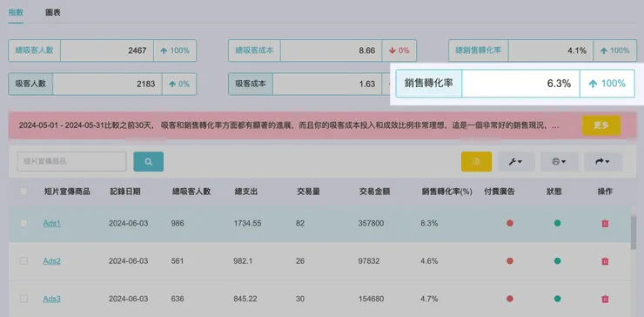This screenshot has height=317, width=644.
Task: Click Ads3 red paid-ad indicator
Action: click(510, 299)
